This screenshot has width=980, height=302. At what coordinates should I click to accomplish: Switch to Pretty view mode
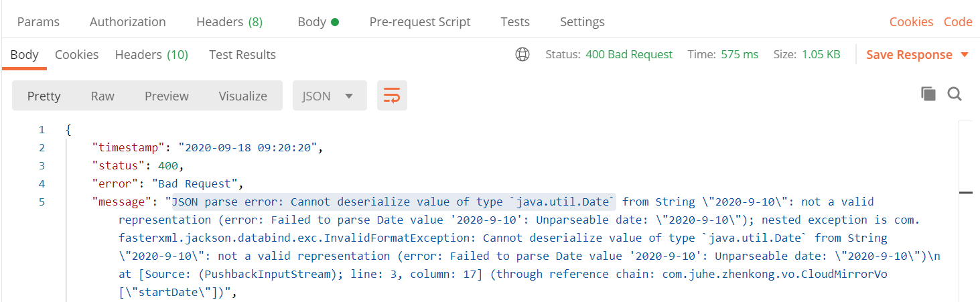44,96
